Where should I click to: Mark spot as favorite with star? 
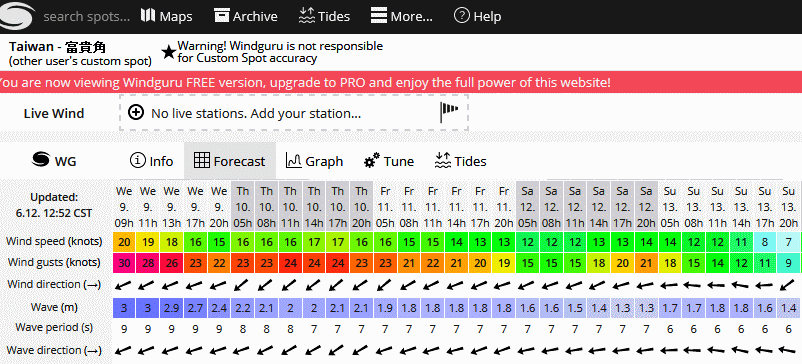pos(168,52)
